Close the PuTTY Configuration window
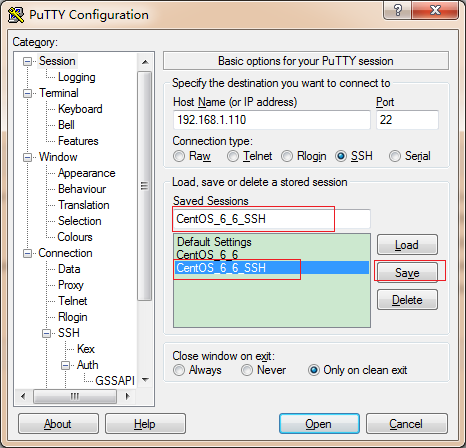Viewport: 466px width, 448px height. tap(435, 10)
